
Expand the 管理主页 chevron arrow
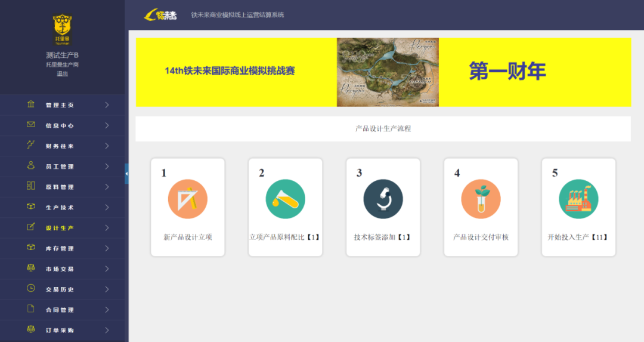pyautogui.click(x=107, y=105)
